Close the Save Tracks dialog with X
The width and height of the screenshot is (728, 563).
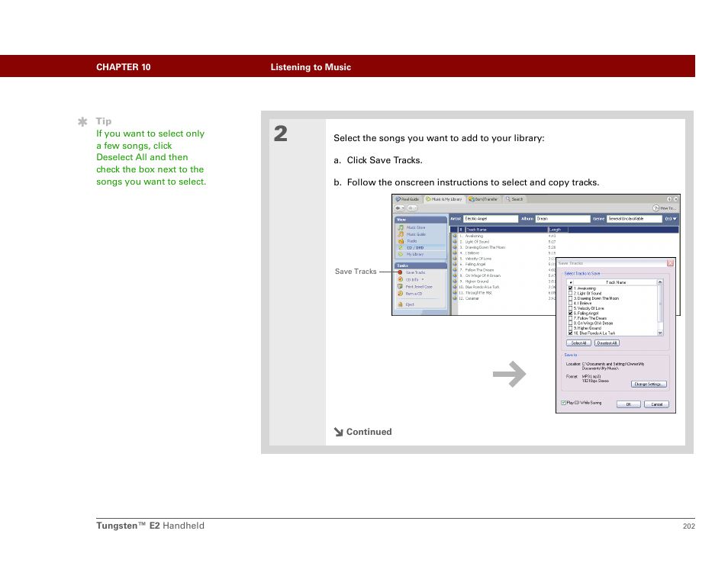point(670,263)
